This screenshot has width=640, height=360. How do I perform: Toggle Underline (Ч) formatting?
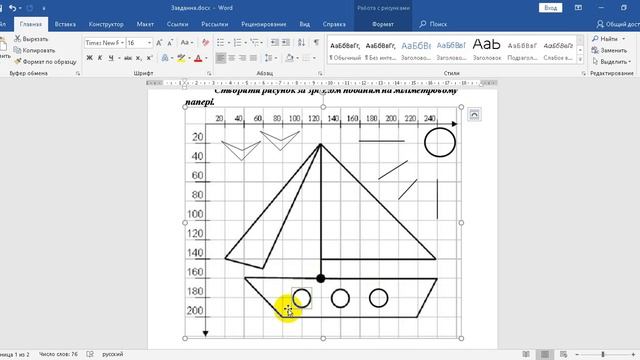coord(111,58)
